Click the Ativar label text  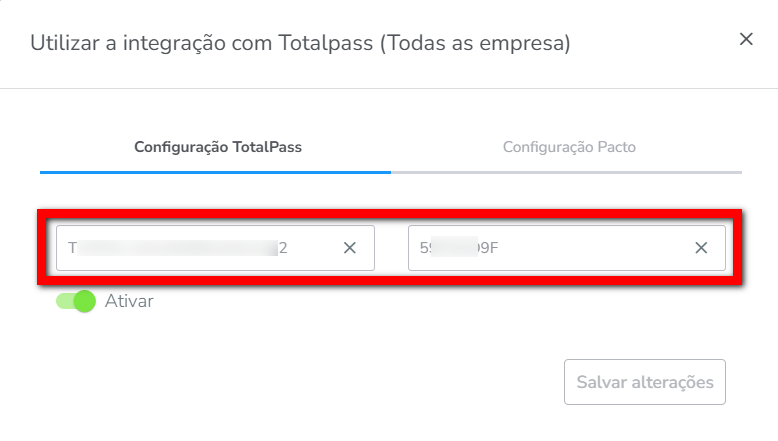pyautogui.click(x=129, y=300)
